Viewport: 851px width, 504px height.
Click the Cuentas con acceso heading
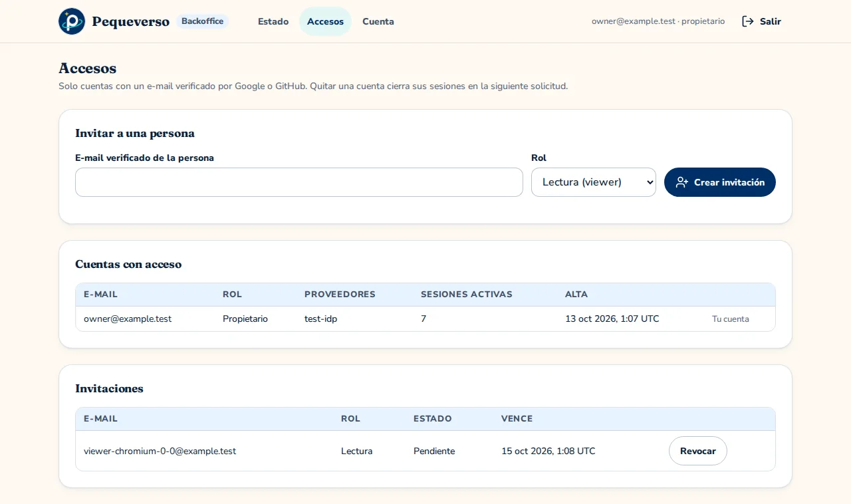128,264
